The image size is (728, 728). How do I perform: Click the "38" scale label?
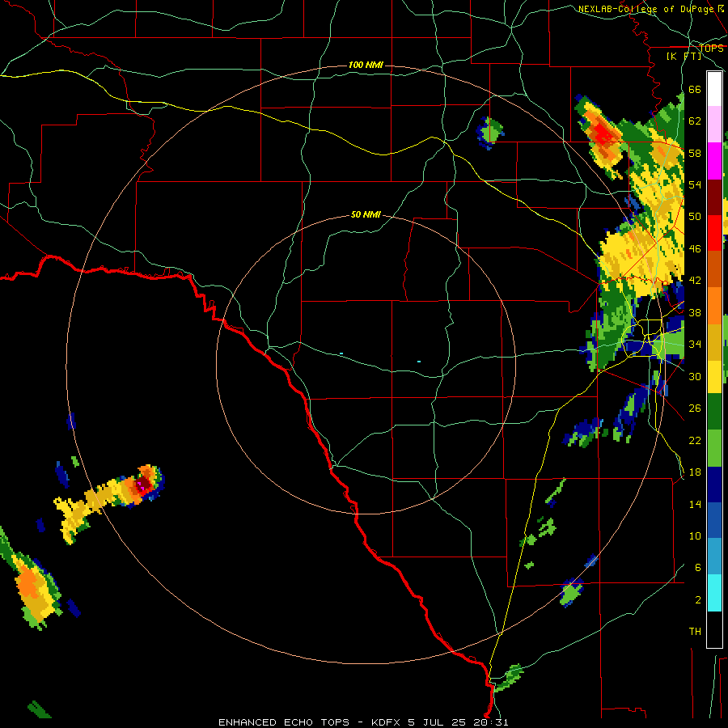tap(695, 312)
